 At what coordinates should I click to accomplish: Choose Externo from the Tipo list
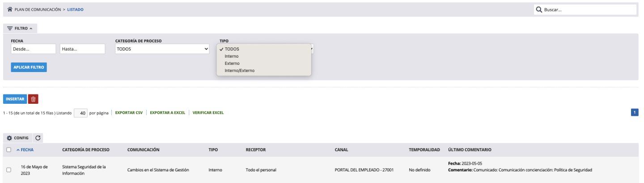(x=232, y=64)
